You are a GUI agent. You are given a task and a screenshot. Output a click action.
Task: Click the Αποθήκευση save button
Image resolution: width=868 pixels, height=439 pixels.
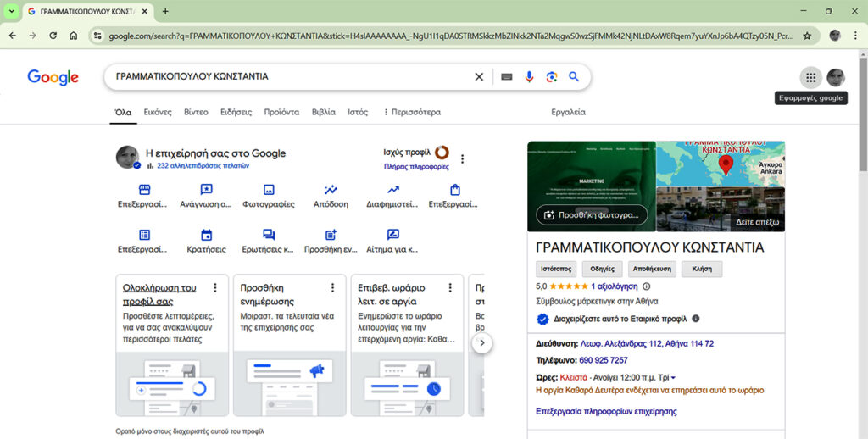[652, 269]
